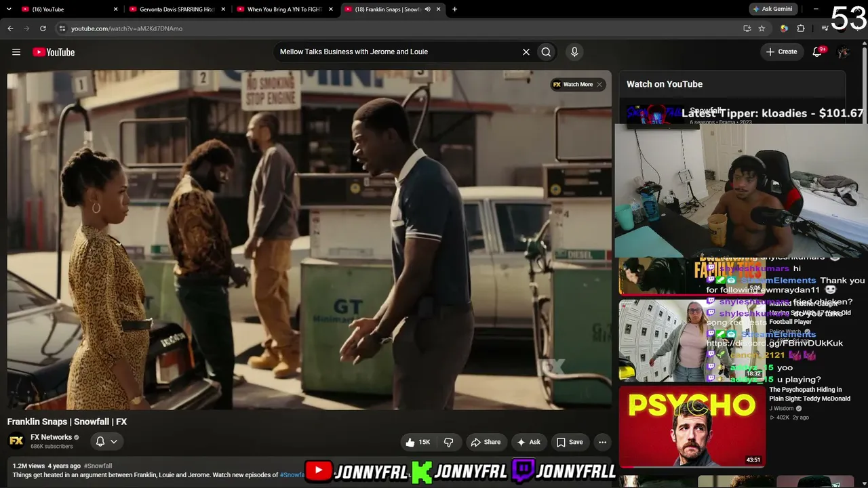
Task: Open the FX Networks channel avatar
Action: tap(16, 441)
